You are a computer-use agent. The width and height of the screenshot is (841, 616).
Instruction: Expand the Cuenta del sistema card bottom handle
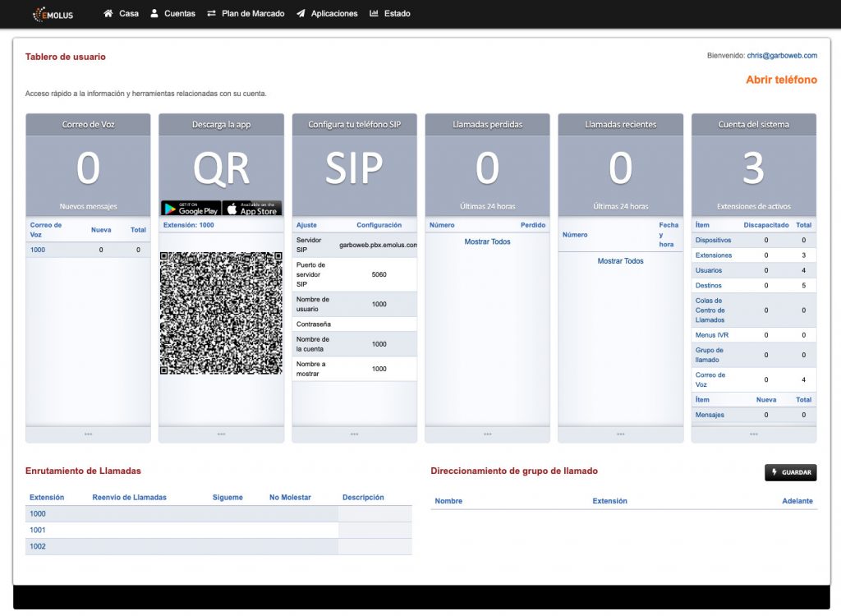(x=754, y=434)
